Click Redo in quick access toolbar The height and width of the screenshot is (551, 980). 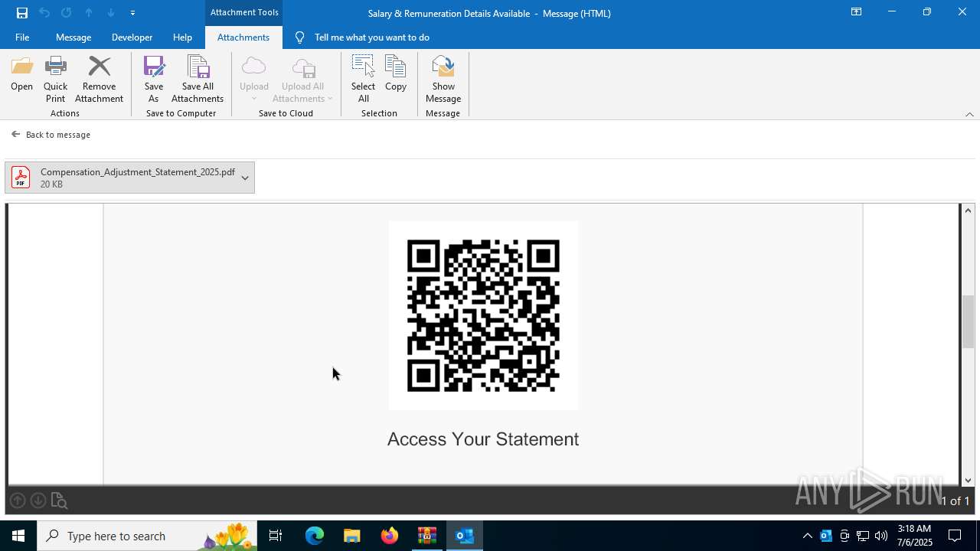pyautogui.click(x=67, y=13)
